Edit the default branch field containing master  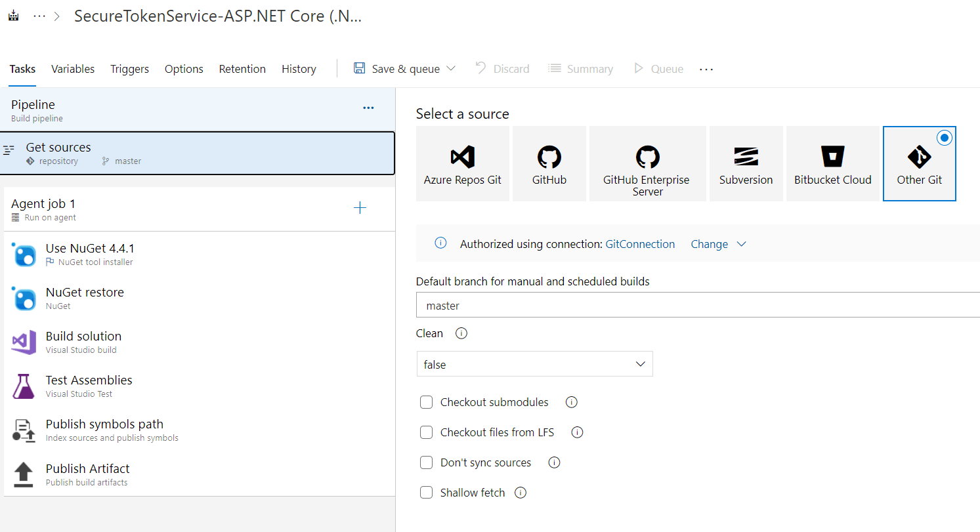coord(698,306)
